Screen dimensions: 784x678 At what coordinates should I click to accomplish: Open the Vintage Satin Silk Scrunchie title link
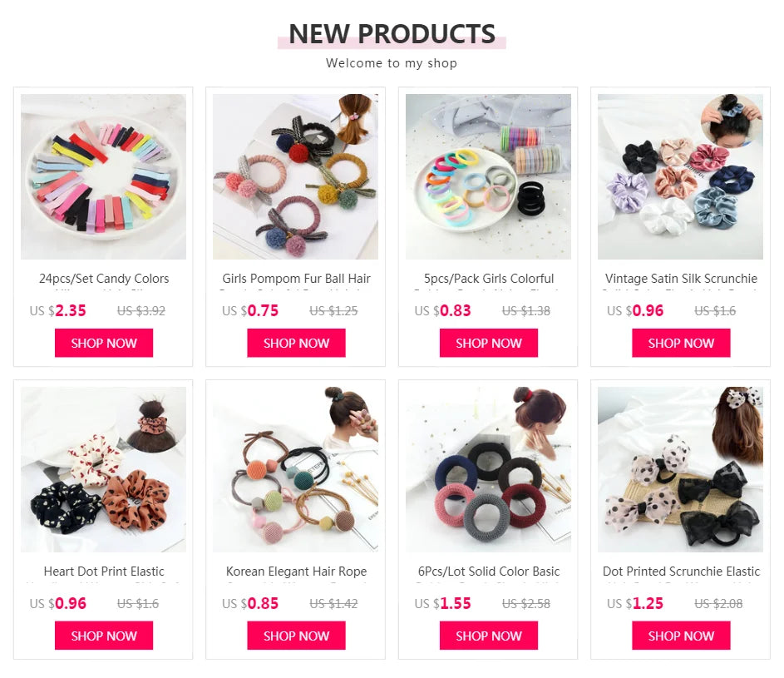(681, 279)
